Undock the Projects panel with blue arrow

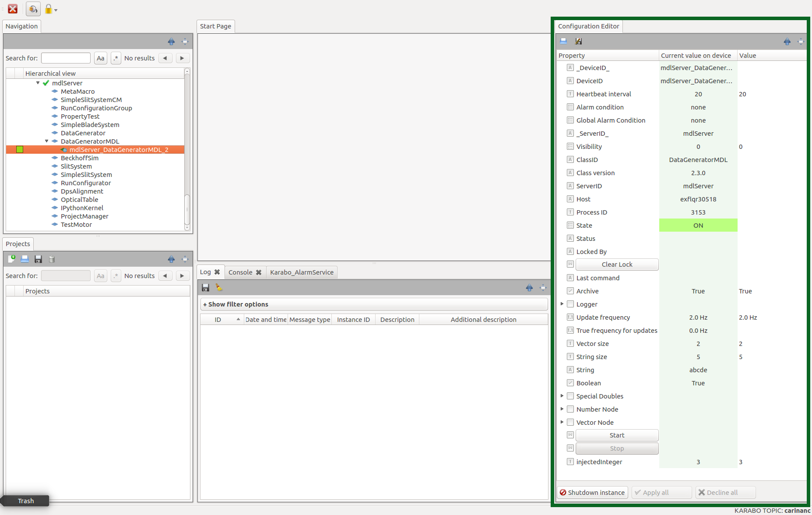click(171, 259)
